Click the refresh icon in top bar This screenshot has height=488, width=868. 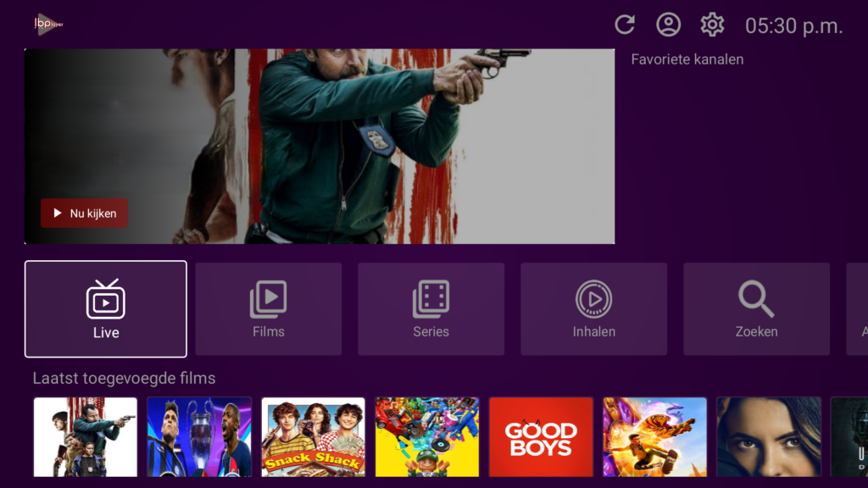click(625, 25)
